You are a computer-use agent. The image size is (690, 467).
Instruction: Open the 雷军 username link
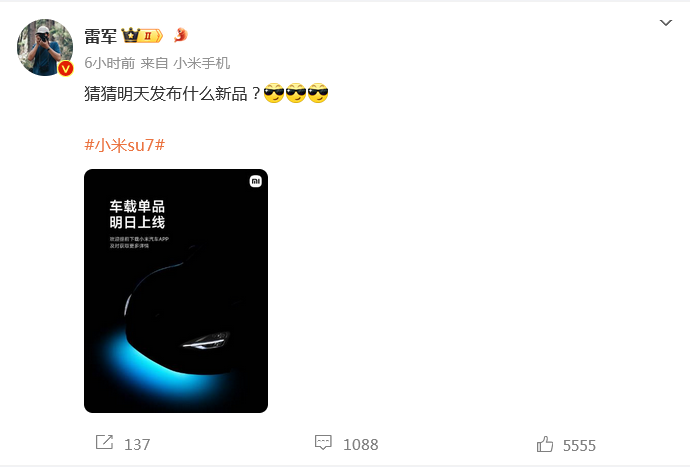tap(100, 36)
